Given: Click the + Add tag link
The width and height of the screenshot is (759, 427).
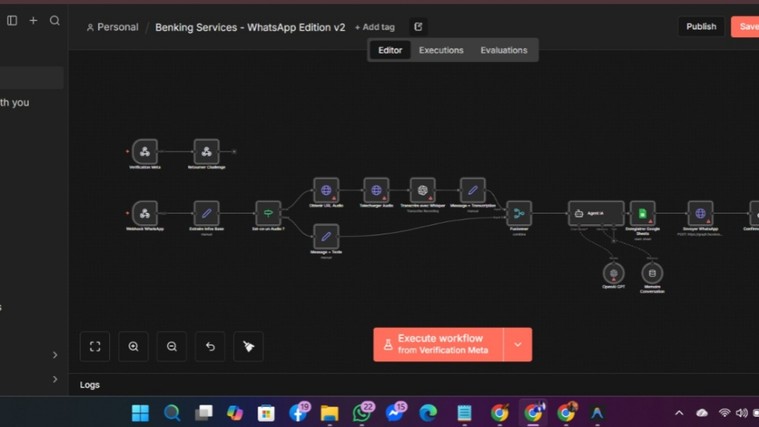Looking at the screenshot, I should [x=375, y=27].
